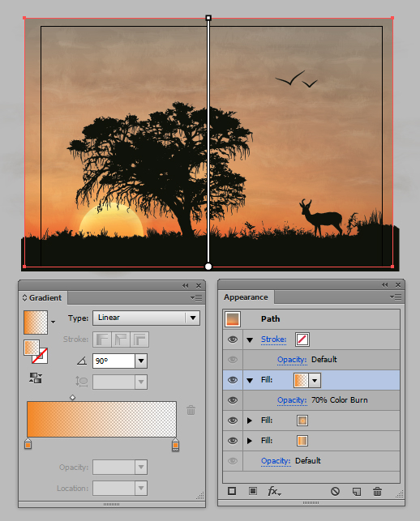
Task: Click the Opacity link next to 70% Color Burn
Action: (292, 400)
